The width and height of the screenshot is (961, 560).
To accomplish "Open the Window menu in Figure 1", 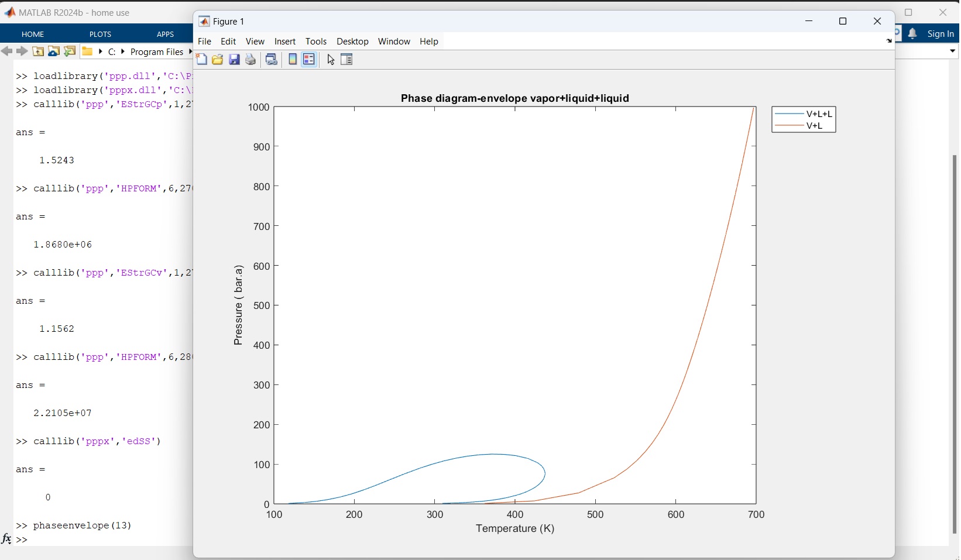I will click(394, 42).
